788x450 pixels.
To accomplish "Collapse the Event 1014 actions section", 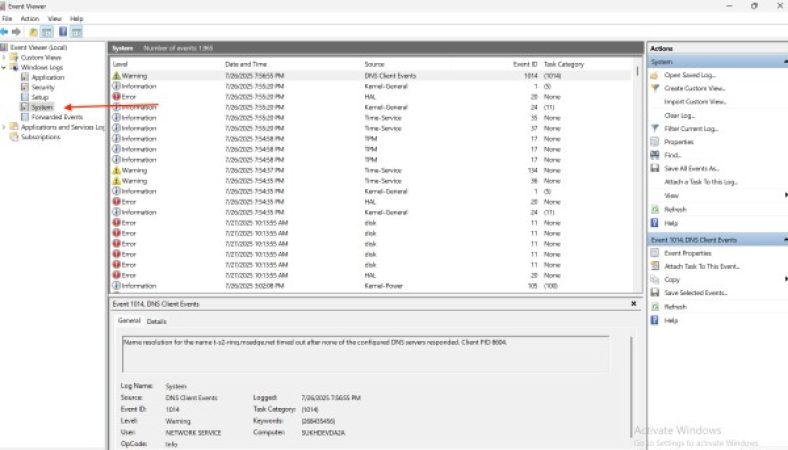I will [x=785, y=240].
